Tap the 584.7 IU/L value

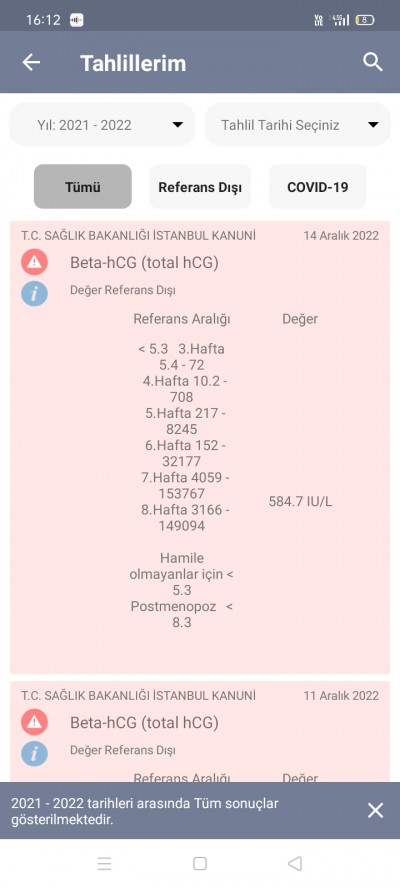[x=300, y=502]
